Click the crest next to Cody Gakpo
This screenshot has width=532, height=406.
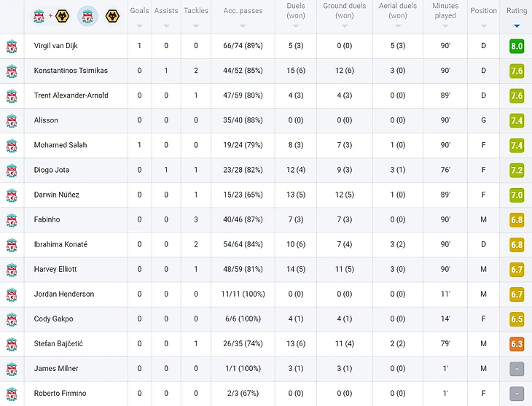coord(12,319)
